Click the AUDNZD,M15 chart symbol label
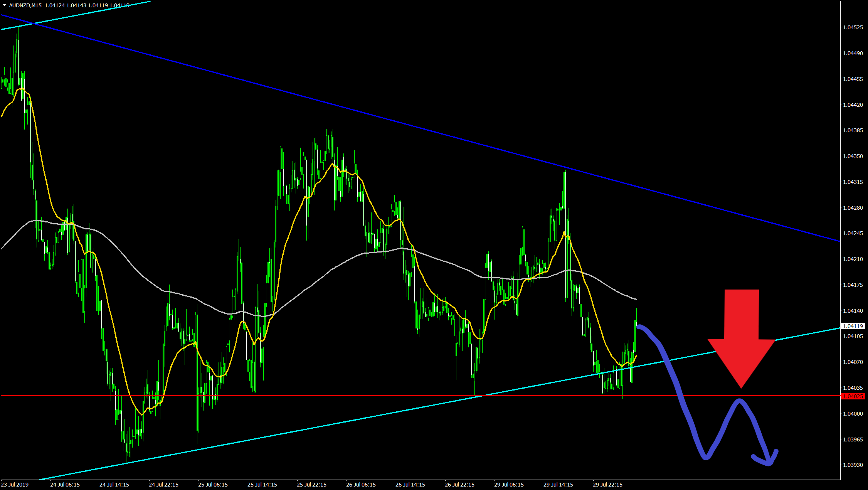Image resolution: width=868 pixels, height=490 pixels. (x=25, y=5)
